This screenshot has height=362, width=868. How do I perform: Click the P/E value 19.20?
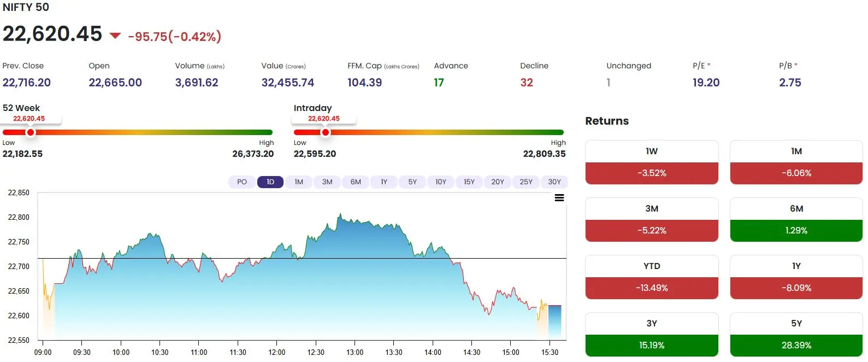(706, 83)
